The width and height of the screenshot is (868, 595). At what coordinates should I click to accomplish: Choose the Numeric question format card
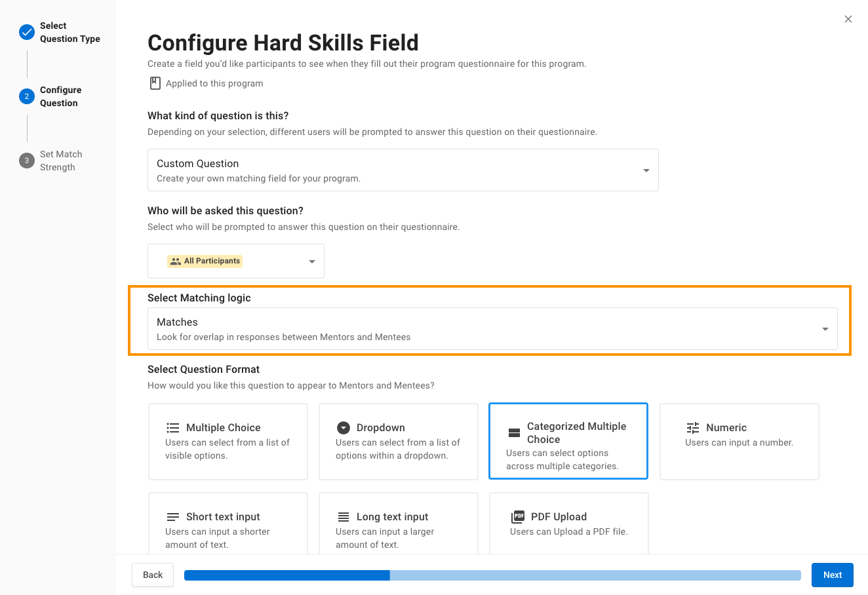click(739, 442)
